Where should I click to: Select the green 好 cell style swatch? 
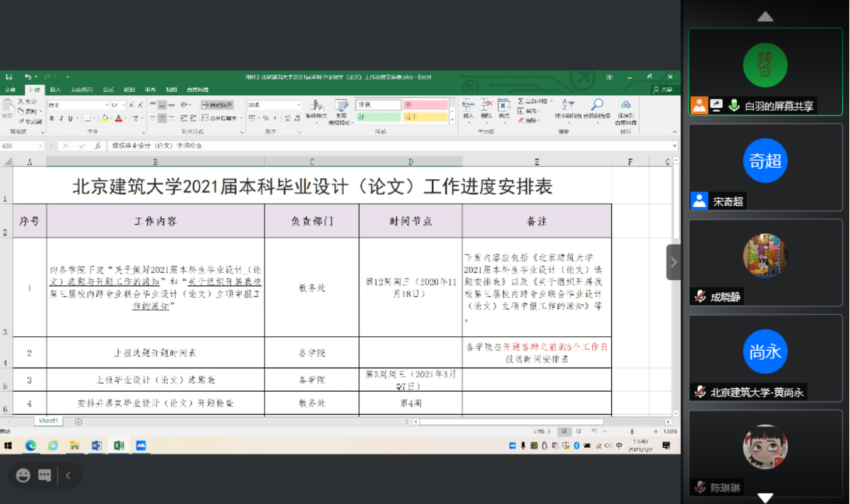(x=378, y=117)
